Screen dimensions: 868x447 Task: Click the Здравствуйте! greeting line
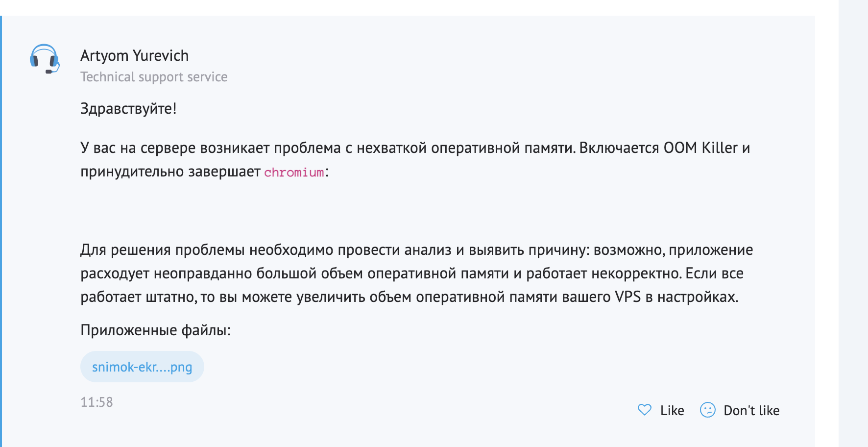pyautogui.click(x=128, y=108)
